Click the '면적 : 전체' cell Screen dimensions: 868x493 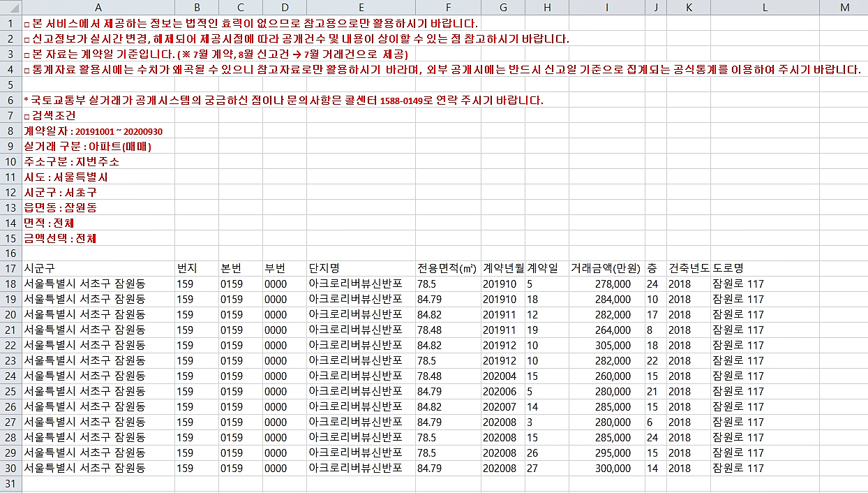click(x=98, y=223)
